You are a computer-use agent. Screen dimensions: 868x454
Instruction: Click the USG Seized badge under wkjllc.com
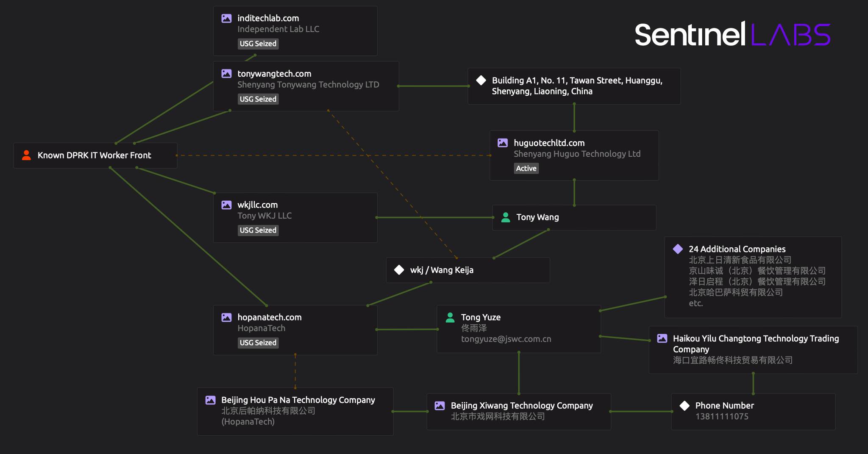tap(258, 230)
